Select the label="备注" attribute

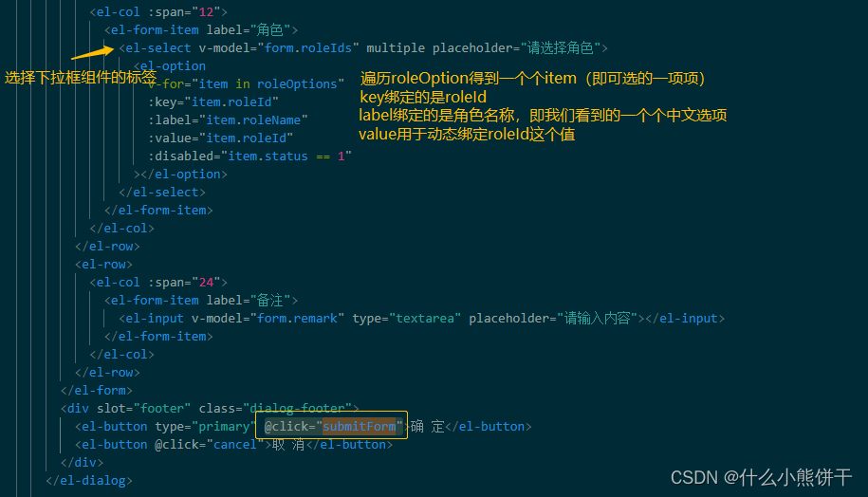[x=249, y=301]
